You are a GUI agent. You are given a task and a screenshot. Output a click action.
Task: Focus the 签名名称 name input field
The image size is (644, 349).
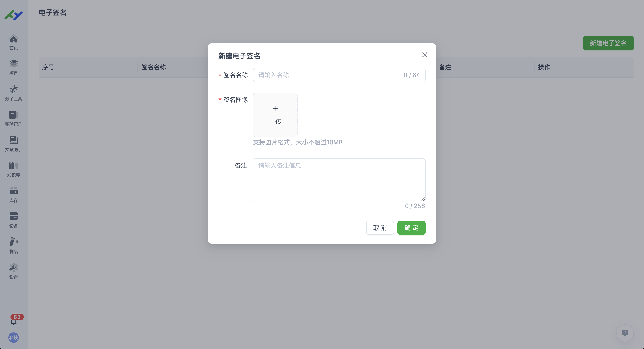click(x=325, y=75)
